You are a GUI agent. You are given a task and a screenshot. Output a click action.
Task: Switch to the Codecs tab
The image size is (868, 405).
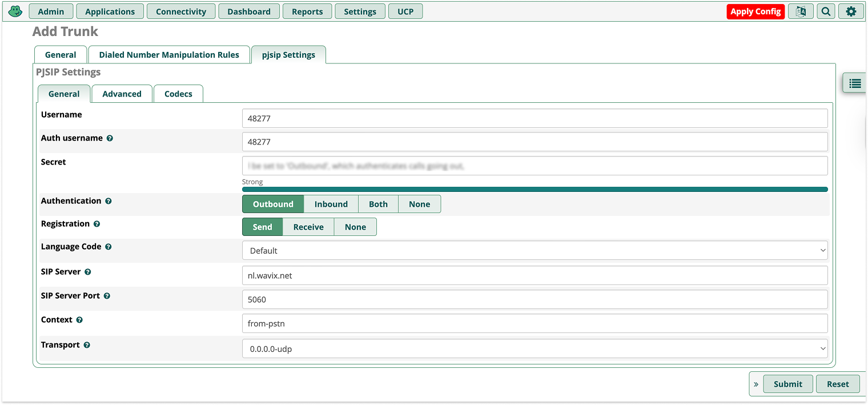178,94
